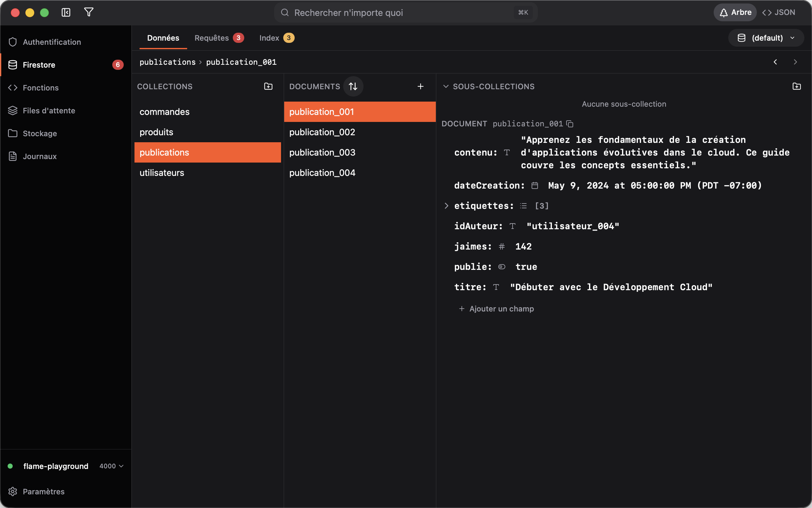
Task: Toggle the sidebar panel icon
Action: point(66,12)
